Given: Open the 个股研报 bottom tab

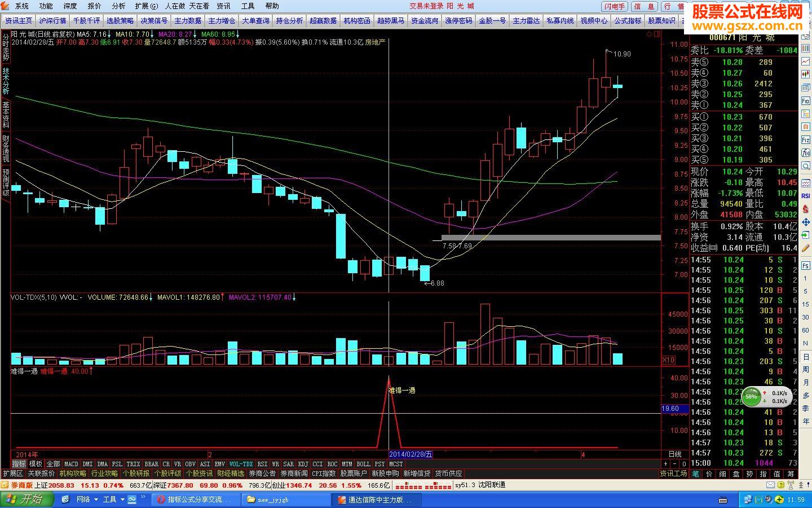Looking at the screenshot, I should point(136,474).
